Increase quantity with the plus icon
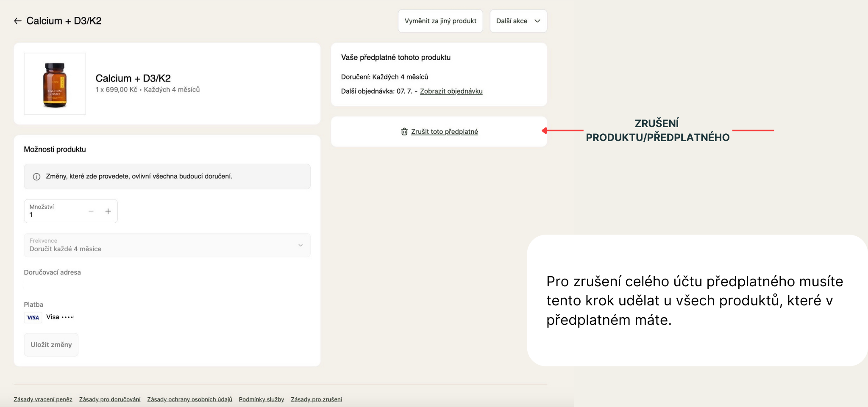The height and width of the screenshot is (407, 868). tap(108, 211)
